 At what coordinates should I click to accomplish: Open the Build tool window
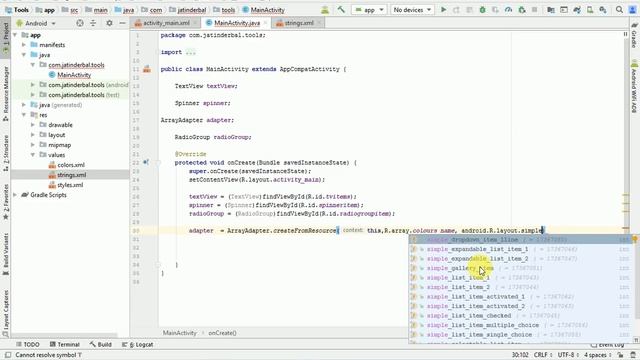(x=100, y=344)
